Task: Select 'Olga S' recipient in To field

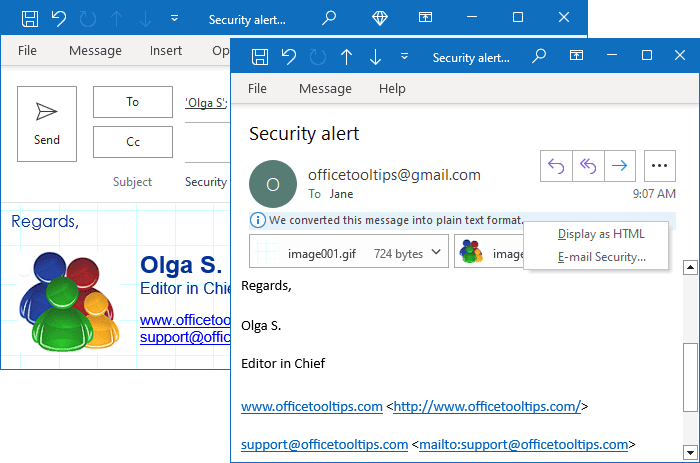Action: point(206,103)
